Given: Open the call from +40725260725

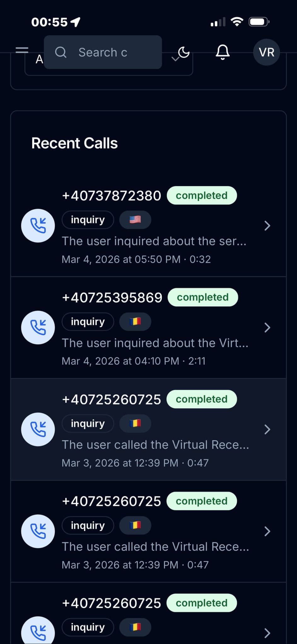Looking at the screenshot, I should tap(111, 399).
